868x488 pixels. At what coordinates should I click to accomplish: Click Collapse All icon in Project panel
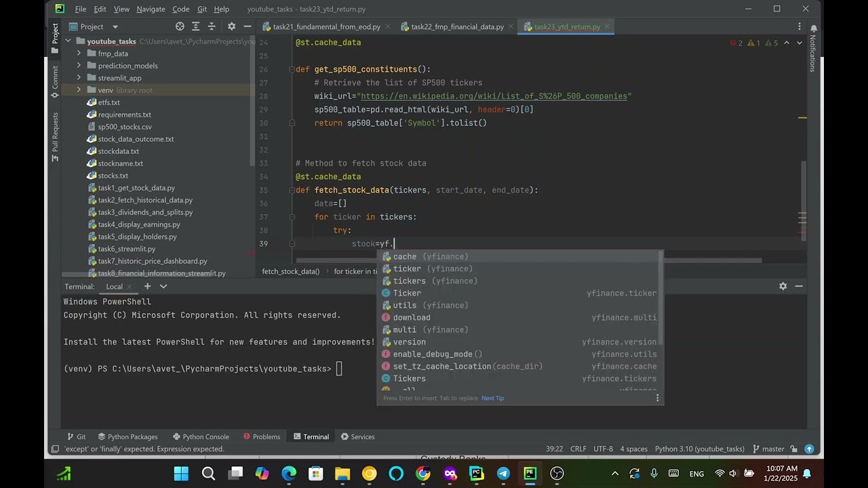pyautogui.click(x=212, y=26)
